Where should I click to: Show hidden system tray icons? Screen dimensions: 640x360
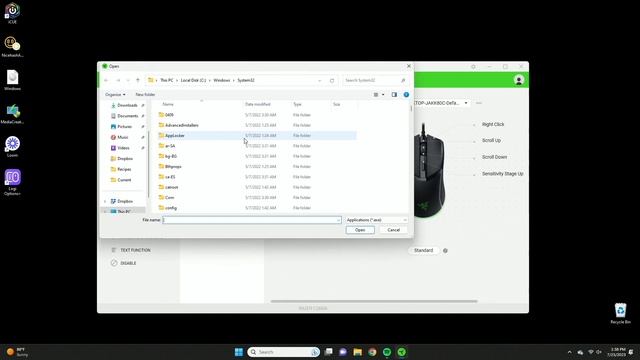click(x=569, y=352)
